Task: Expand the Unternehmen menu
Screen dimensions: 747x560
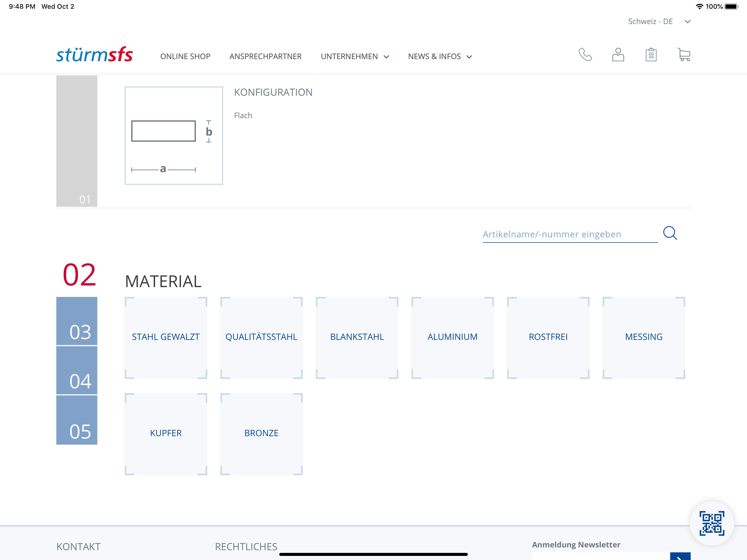Action: tap(355, 56)
